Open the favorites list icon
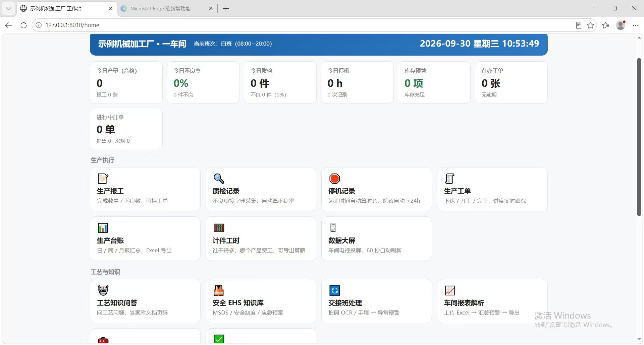This screenshot has height=345, width=644. (x=606, y=25)
